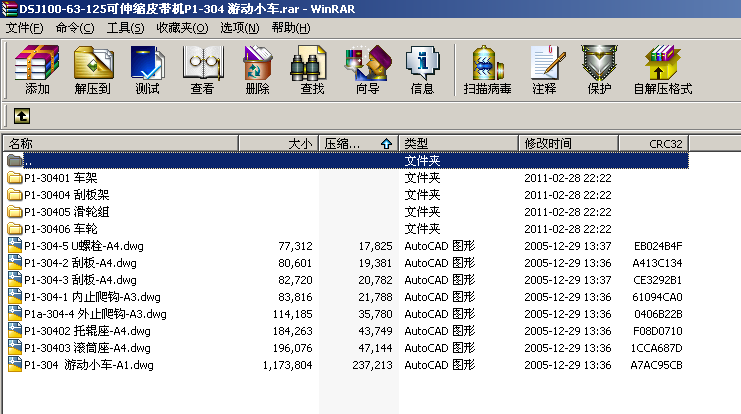Select folder name P1-30404 刮板架
Screen dimensions: 741x414
67,195
